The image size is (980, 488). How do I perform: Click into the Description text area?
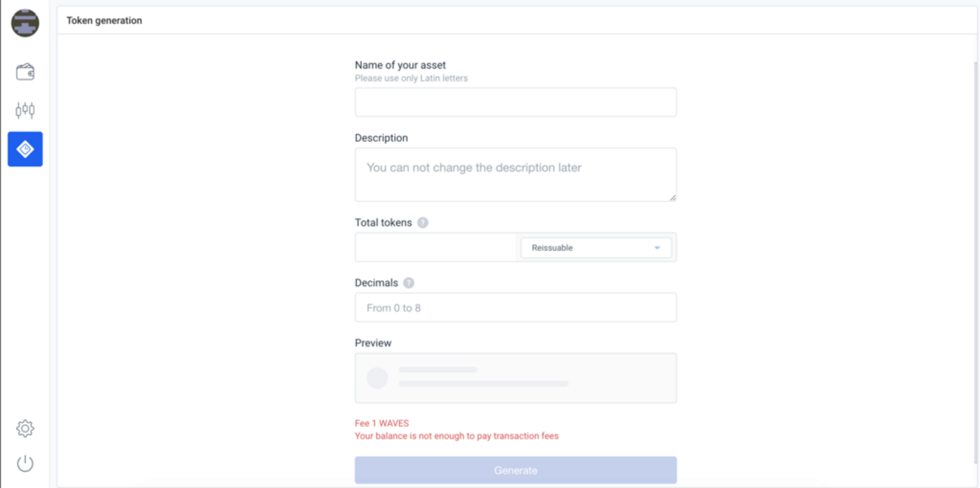click(x=515, y=175)
